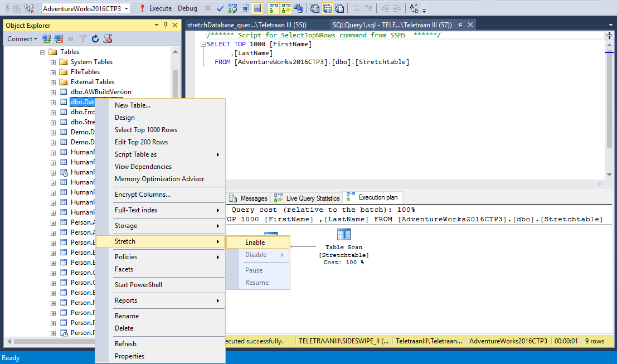617x364 pixels.
Task: Click the Table Scan operator icon
Action: coord(343,234)
